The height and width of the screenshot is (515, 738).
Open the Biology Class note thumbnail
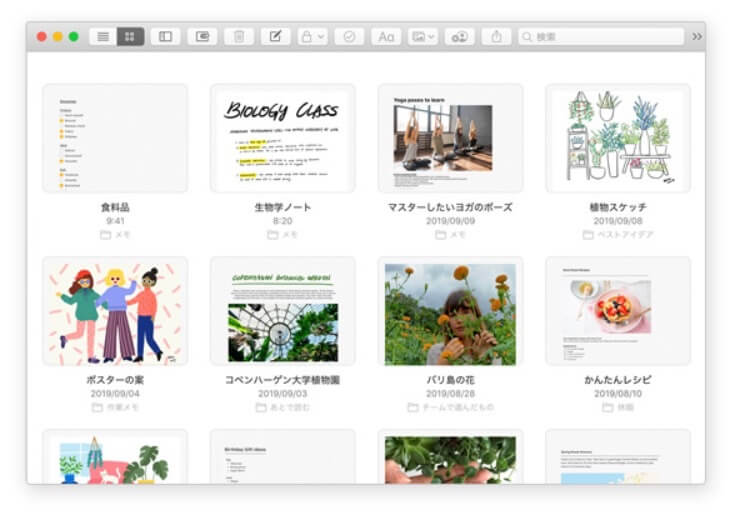[x=283, y=138]
